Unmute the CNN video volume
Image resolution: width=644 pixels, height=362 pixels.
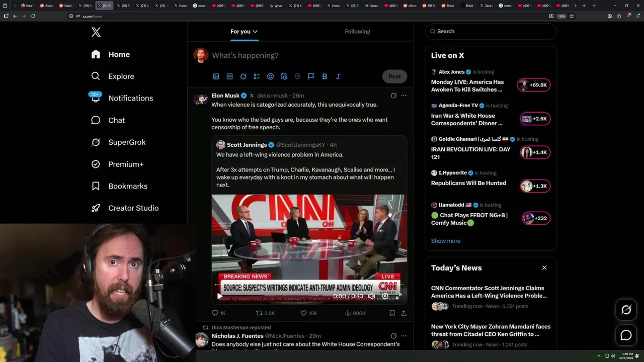pyautogui.click(x=371, y=296)
